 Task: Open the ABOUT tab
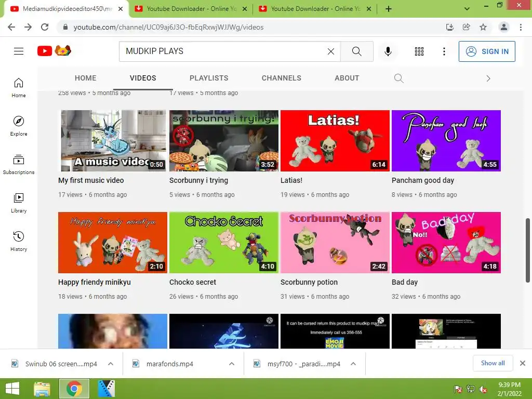tap(347, 78)
